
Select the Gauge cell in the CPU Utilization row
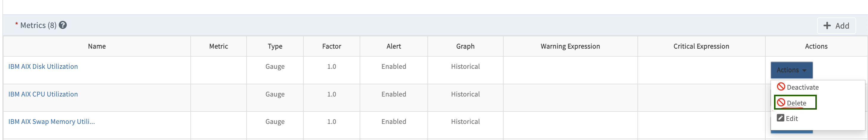point(275,94)
